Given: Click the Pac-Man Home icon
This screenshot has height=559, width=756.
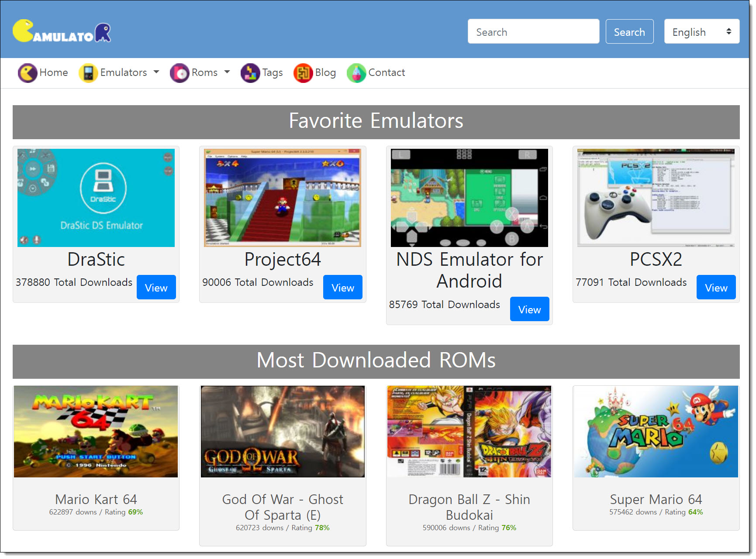Looking at the screenshot, I should pos(27,73).
